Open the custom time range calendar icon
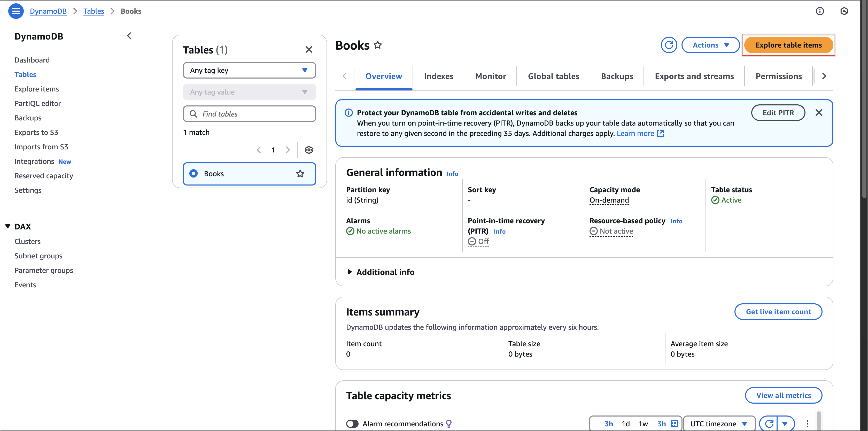 point(674,424)
